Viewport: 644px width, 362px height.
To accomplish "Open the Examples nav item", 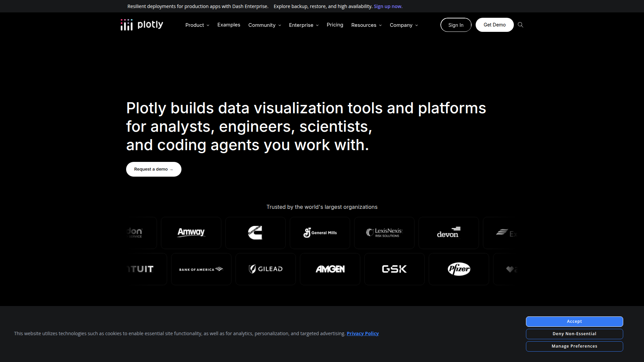I will [229, 25].
